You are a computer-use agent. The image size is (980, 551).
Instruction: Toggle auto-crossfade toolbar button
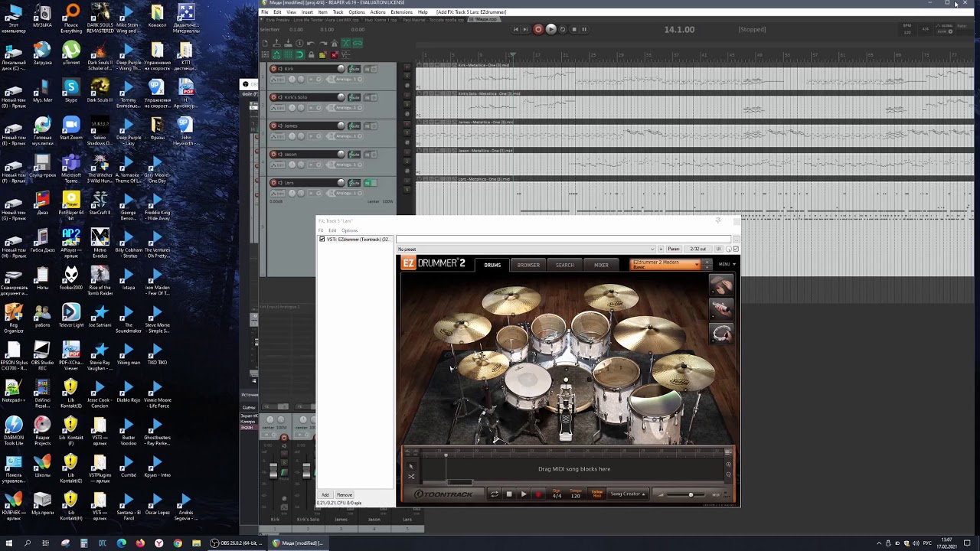click(346, 43)
